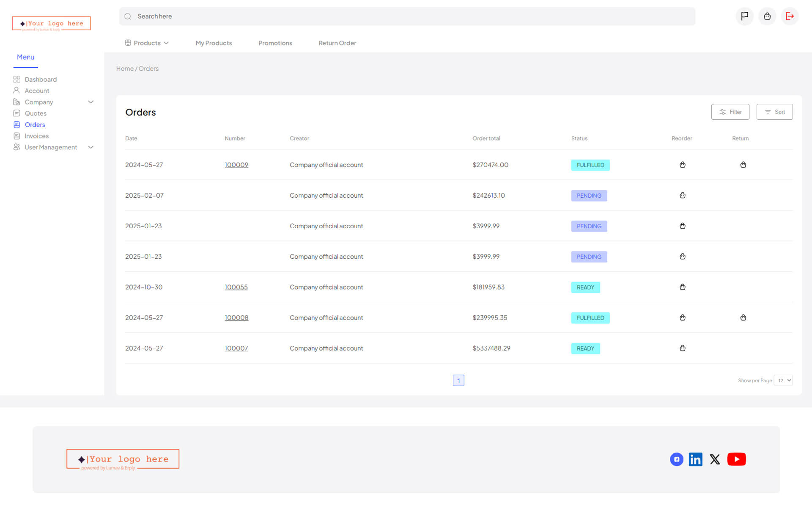
Task: Reorder the $5337488.29 order
Action: pos(682,348)
